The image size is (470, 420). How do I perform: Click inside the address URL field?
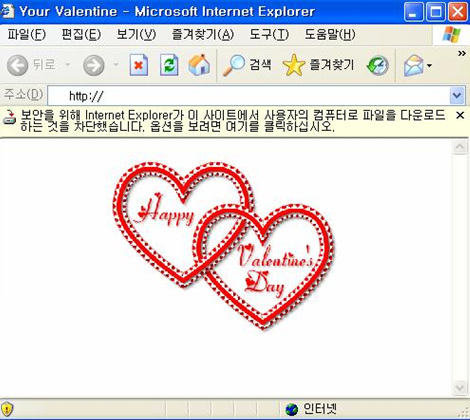tap(248, 96)
